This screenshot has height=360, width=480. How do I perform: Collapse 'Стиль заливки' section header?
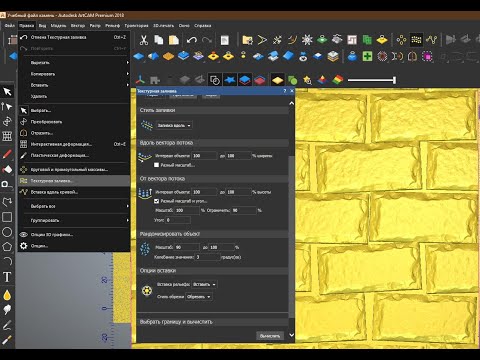tap(213, 110)
